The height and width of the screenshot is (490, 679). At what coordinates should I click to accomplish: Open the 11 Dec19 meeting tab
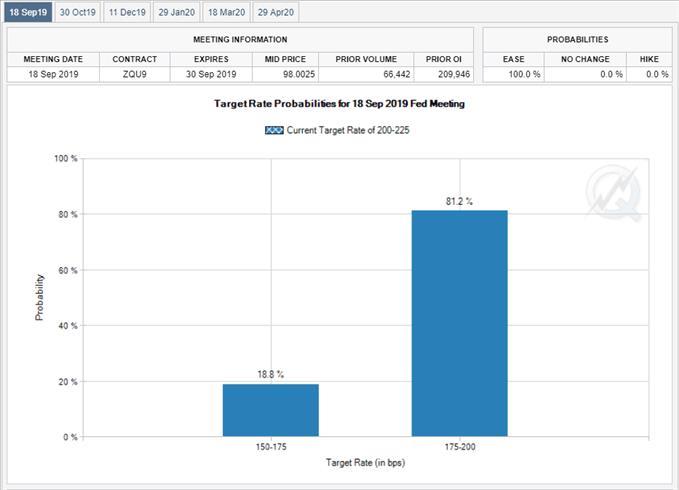(126, 12)
